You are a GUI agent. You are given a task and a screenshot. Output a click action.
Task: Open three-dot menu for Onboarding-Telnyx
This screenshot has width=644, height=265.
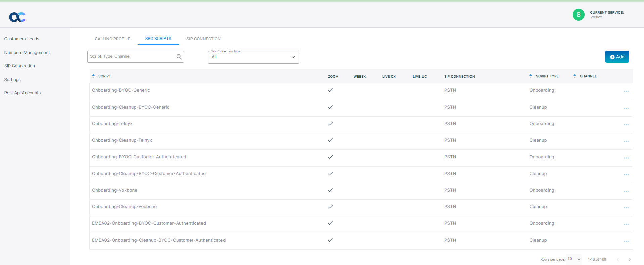coord(626,125)
